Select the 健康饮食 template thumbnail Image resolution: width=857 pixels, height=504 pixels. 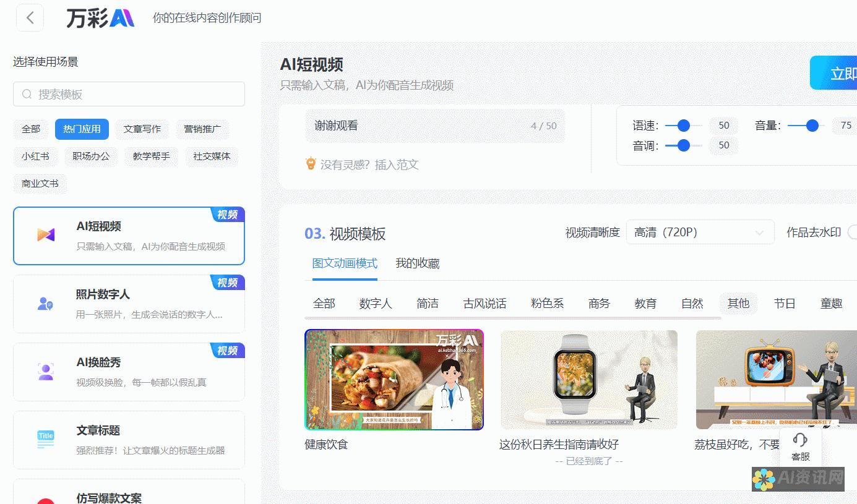(x=394, y=380)
